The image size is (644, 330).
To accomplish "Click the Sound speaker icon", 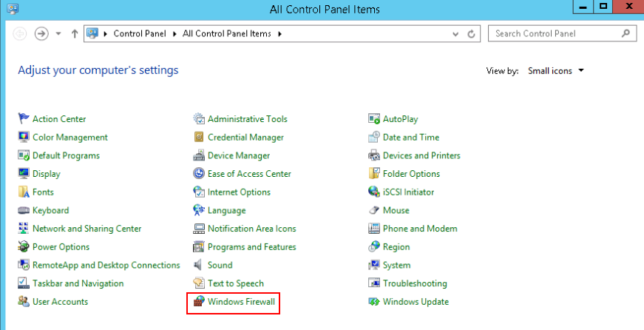I will pyautogui.click(x=199, y=265).
